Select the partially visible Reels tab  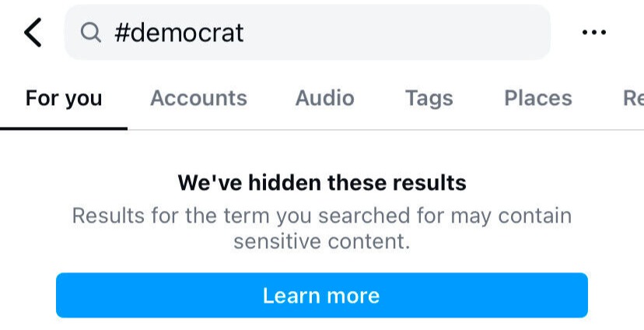[632, 98]
